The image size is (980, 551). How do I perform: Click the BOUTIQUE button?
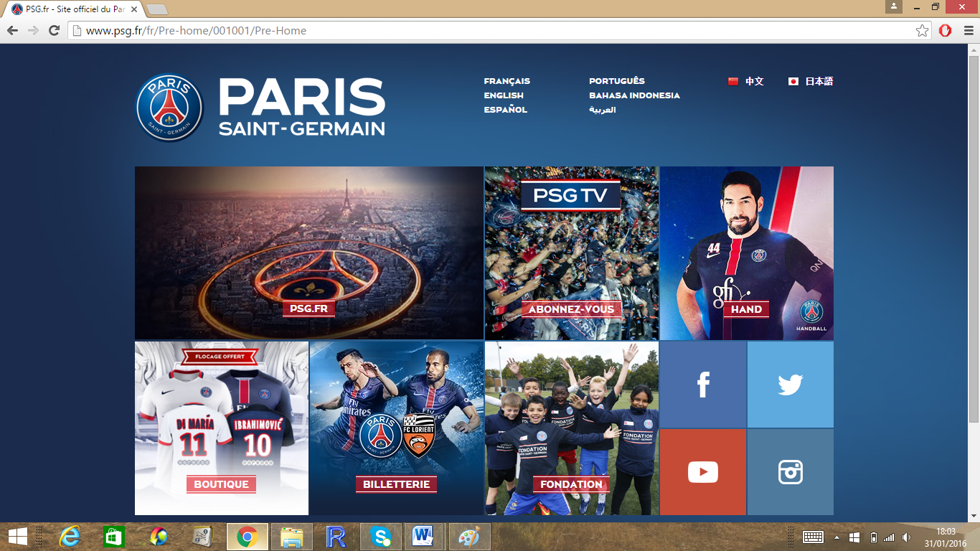click(x=221, y=484)
